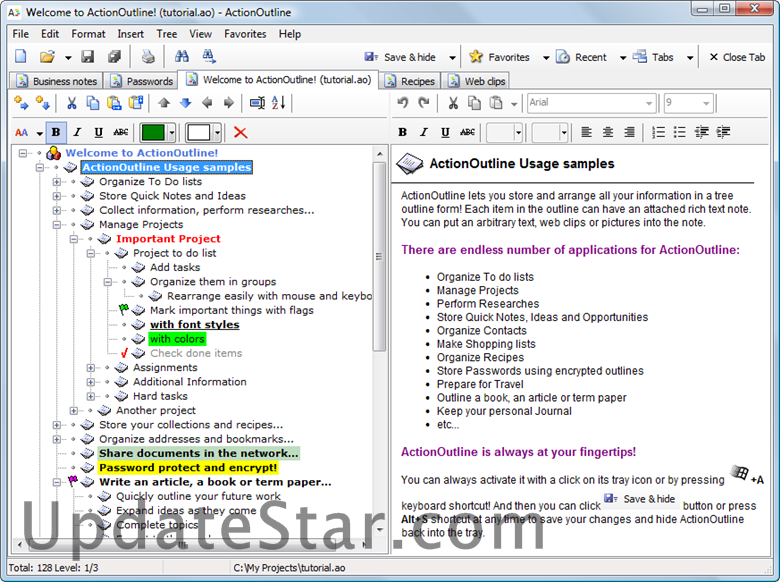Click the white background color swatch
780x582 pixels.
point(199,132)
